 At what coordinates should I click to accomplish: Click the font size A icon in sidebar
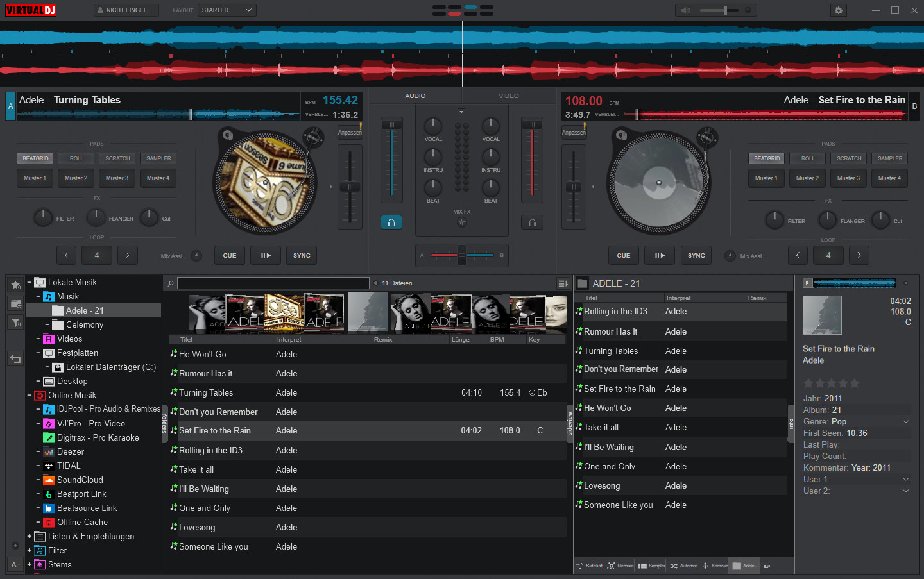pos(15,565)
